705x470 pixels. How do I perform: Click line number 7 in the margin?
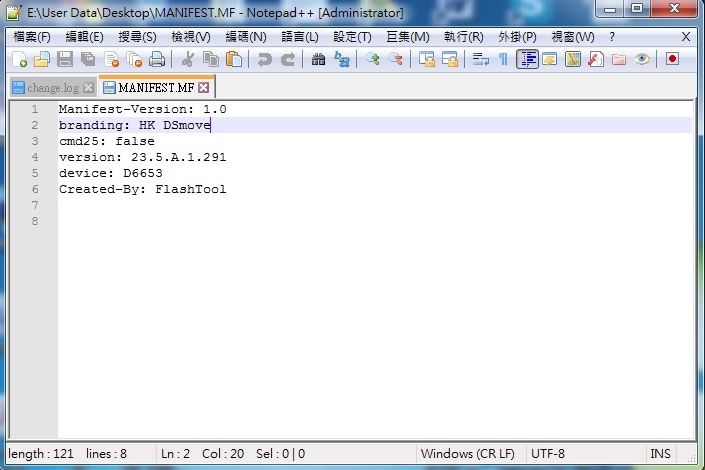point(35,205)
